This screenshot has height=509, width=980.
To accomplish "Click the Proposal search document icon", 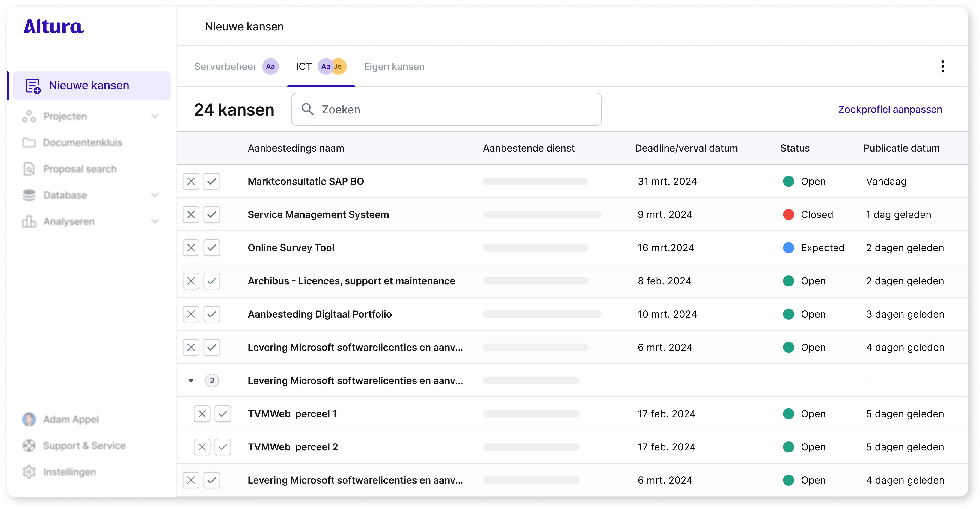I will [x=29, y=169].
